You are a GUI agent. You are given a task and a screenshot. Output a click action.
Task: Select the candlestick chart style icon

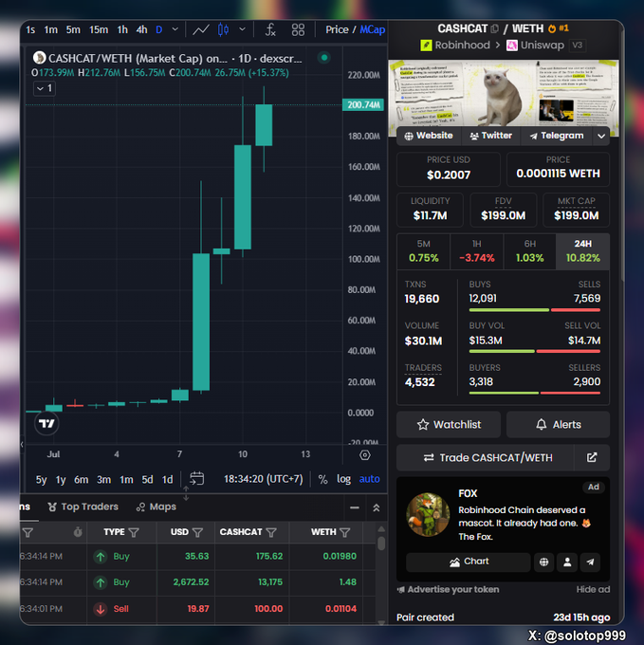click(x=223, y=29)
